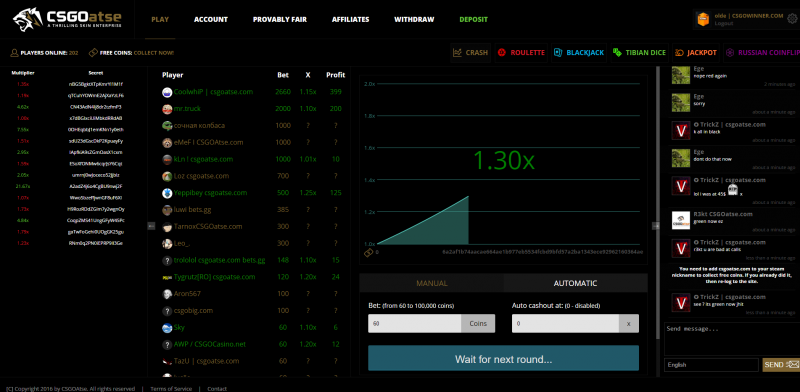Click TarnoxCSGOatse.com player name
Screen dimensions: 800x392
208,227
